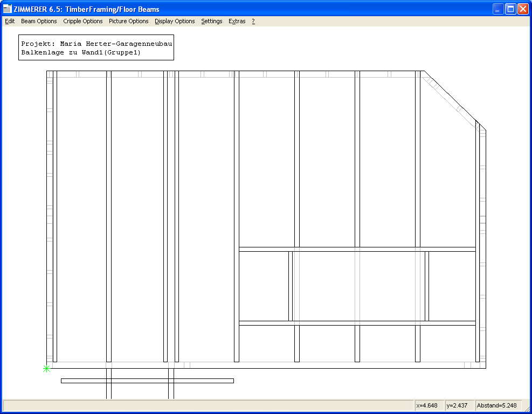Expand the Picture Options menu
Viewport: 532px width, 414px height.
128,22
